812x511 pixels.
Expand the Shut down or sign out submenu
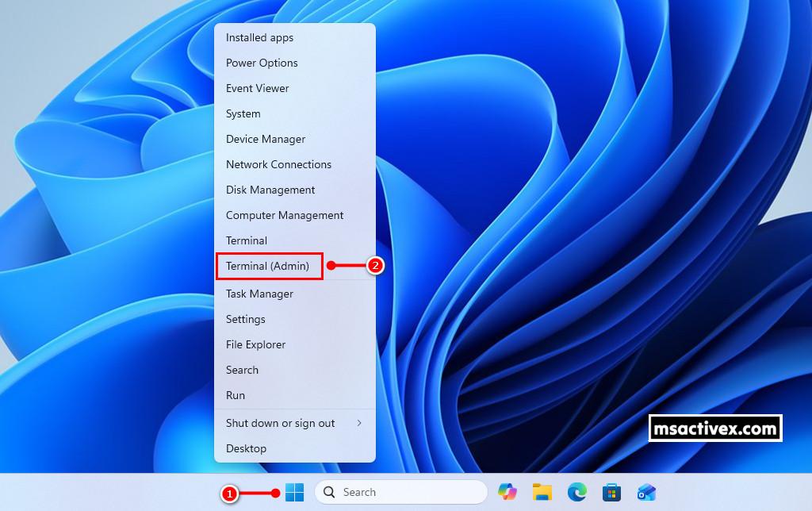click(294, 423)
